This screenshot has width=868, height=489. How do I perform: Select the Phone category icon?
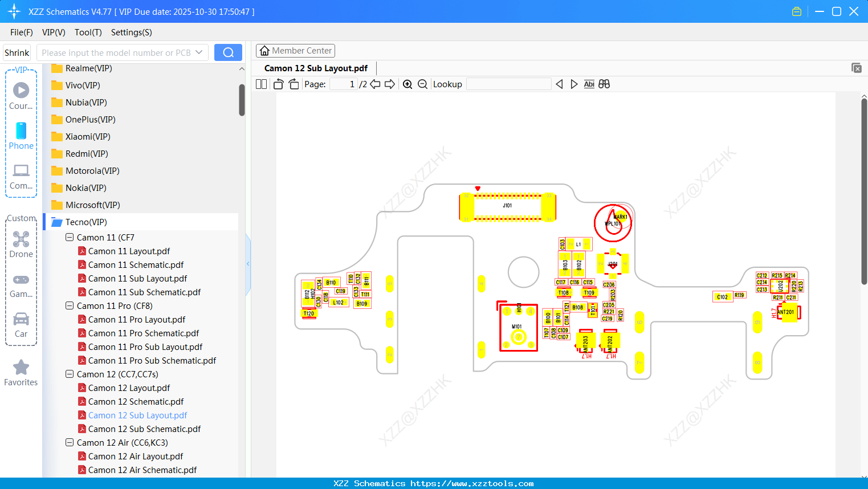[21, 136]
